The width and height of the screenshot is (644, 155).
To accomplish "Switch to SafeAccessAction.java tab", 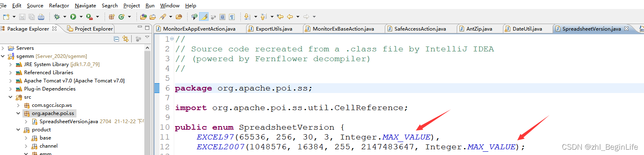I will click(x=420, y=29).
